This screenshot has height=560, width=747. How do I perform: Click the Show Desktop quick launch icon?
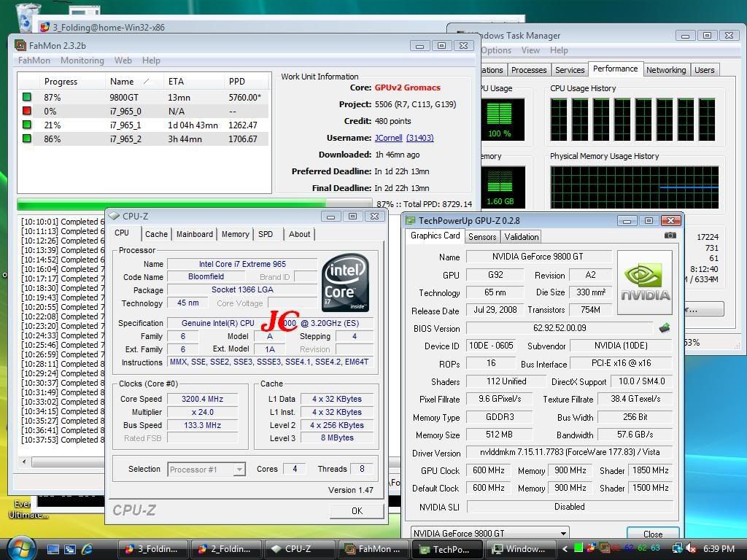[53, 549]
